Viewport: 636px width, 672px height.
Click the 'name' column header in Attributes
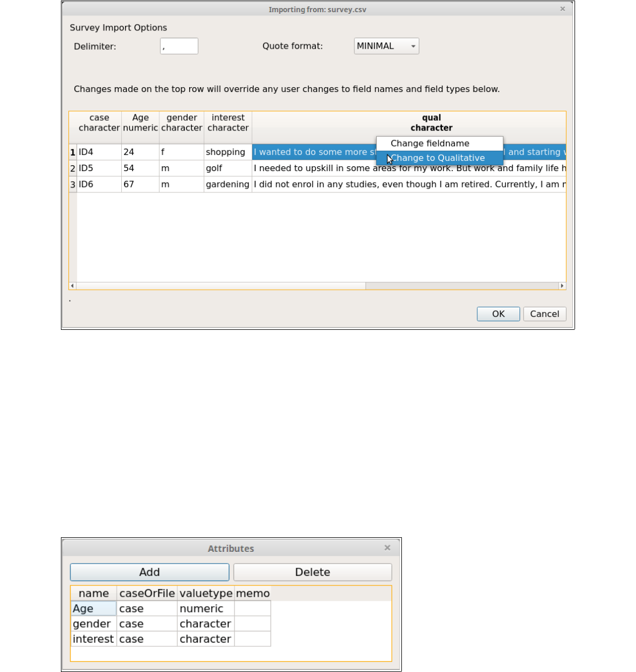click(x=94, y=593)
